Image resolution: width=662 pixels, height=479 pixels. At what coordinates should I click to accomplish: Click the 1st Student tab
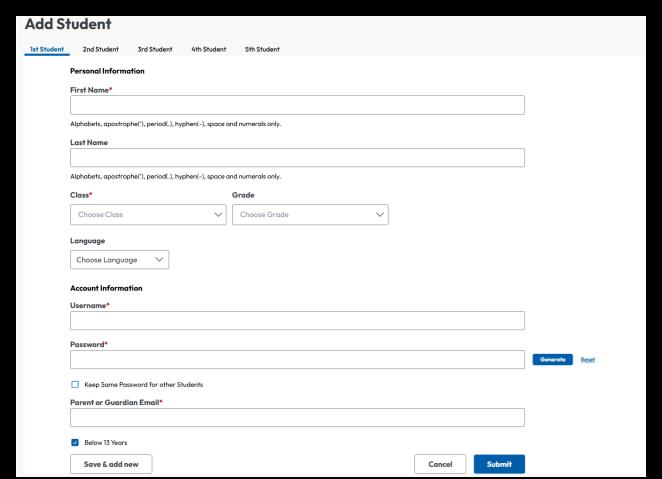click(46, 49)
